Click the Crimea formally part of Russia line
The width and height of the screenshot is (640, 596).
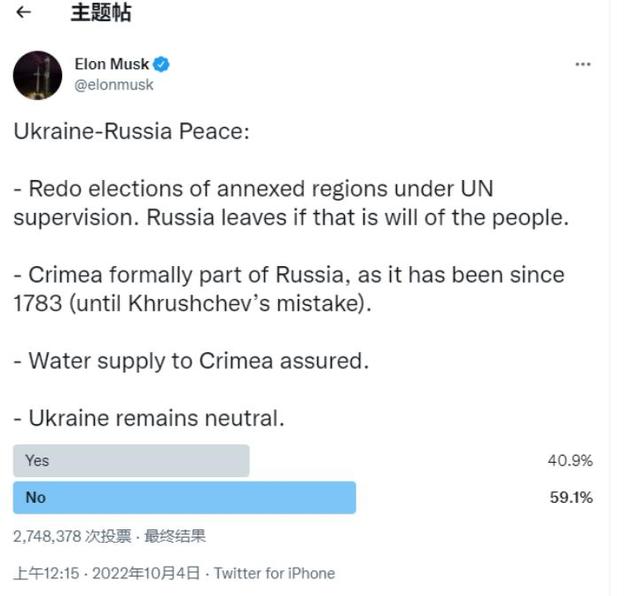pyautogui.click(x=289, y=289)
